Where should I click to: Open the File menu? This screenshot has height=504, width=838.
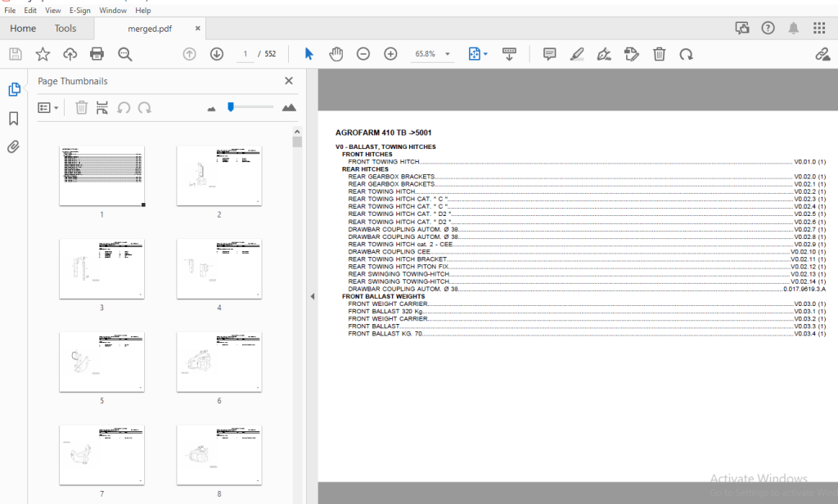coord(10,10)
